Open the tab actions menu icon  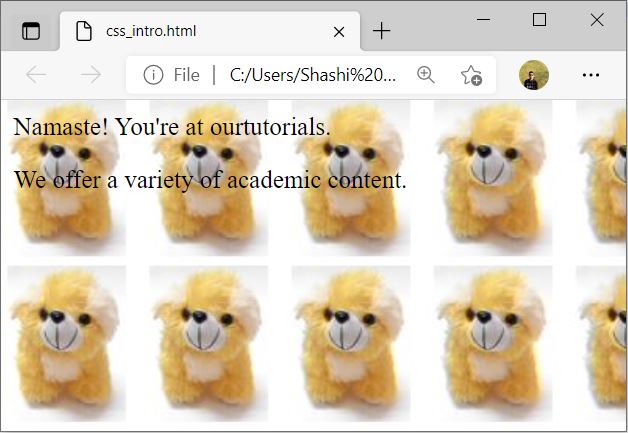coord(31,31)
